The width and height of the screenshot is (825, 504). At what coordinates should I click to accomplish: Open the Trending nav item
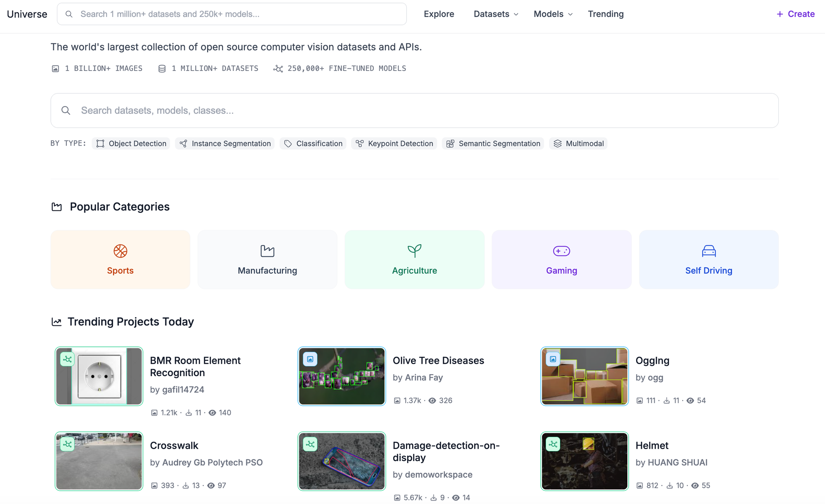[606, 14]
